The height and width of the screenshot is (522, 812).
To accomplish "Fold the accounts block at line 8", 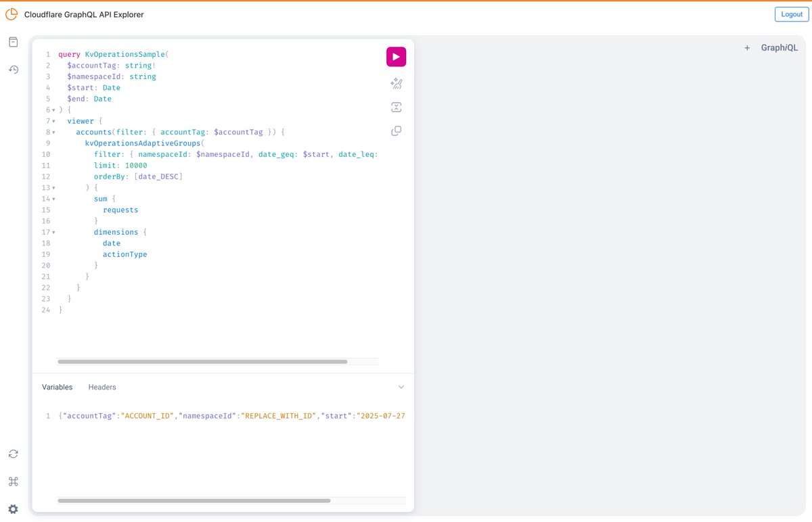I will pos(53,133).
